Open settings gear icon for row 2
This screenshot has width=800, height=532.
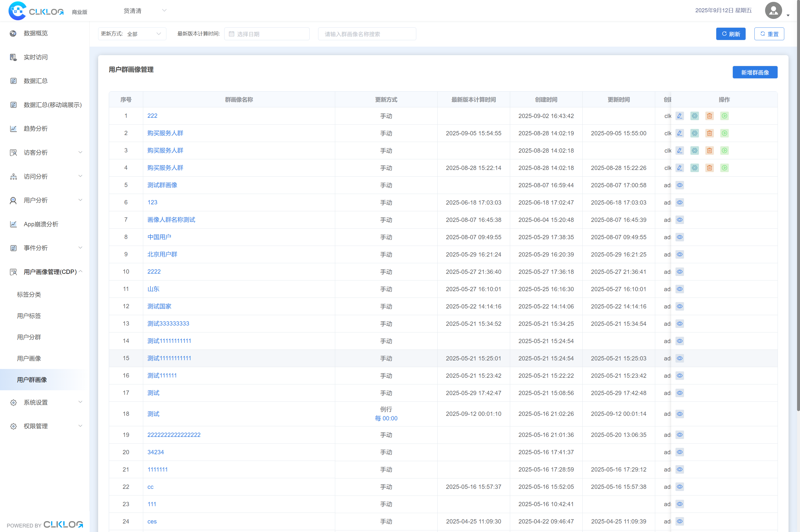[694, 133]
